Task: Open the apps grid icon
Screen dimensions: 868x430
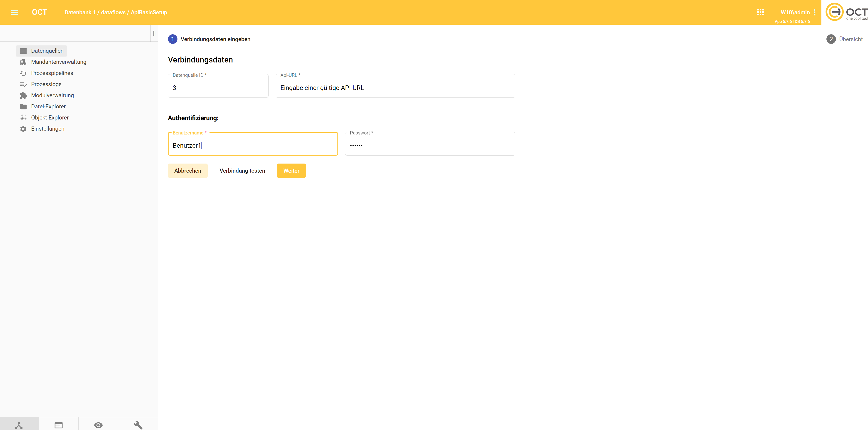Action: 760,12
